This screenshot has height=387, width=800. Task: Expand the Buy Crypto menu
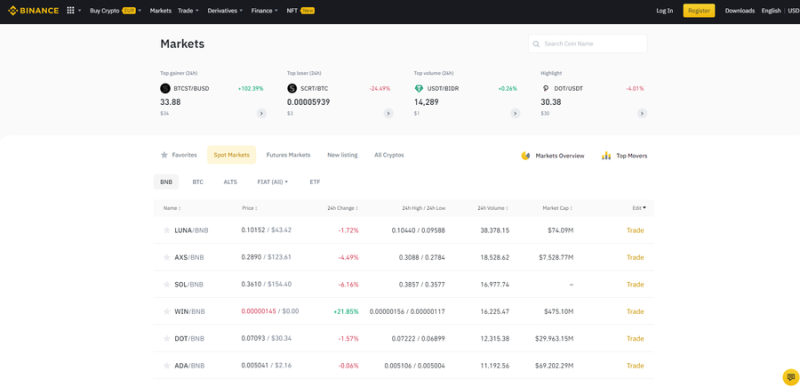click(x=115, y=10)
